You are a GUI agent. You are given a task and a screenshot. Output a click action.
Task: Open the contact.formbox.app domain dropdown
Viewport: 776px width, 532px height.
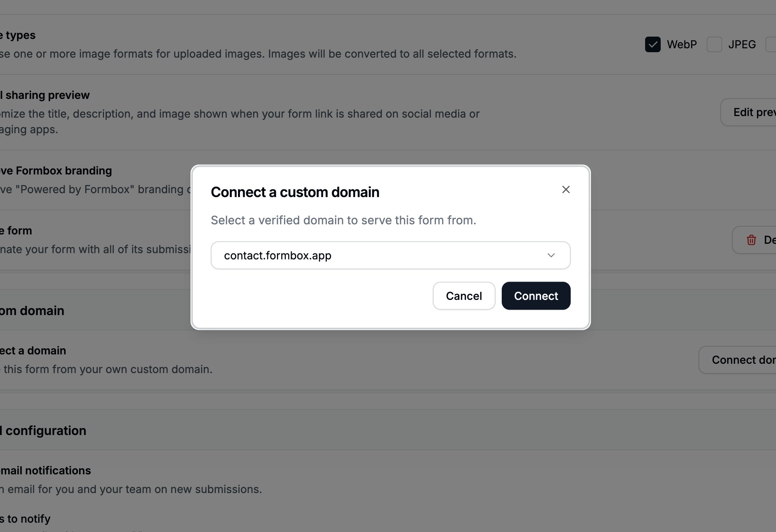(390, 255)
